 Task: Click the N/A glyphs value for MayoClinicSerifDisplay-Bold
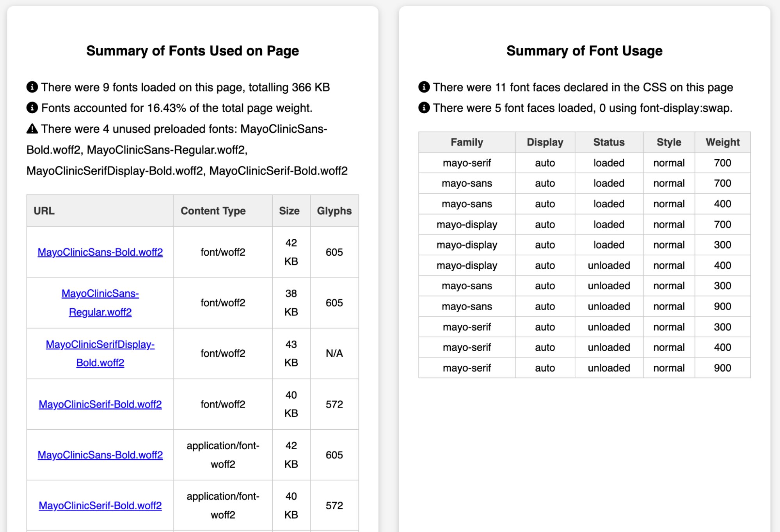[x=334, y=353]
